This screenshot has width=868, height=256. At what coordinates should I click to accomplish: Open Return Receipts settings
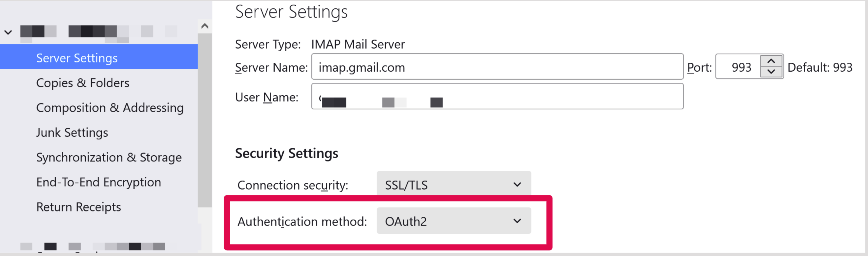(78, 207)
